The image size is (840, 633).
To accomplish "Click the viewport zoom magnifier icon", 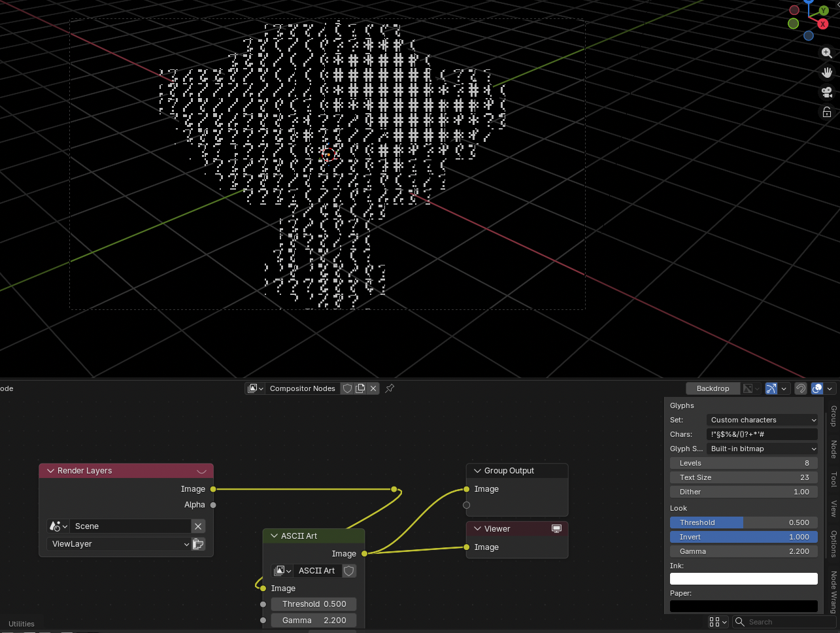I will tap(827, 53).
